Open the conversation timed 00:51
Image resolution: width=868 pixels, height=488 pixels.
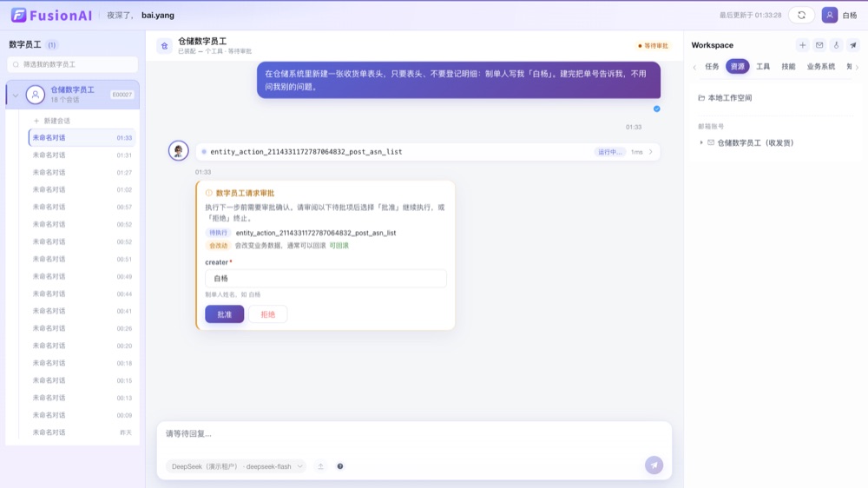click(82, 259)
